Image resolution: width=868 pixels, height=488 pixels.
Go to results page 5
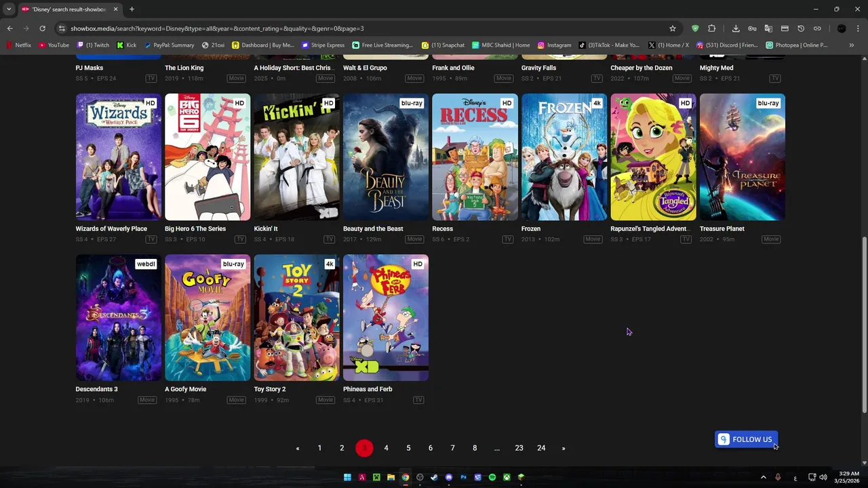(408, 448)
